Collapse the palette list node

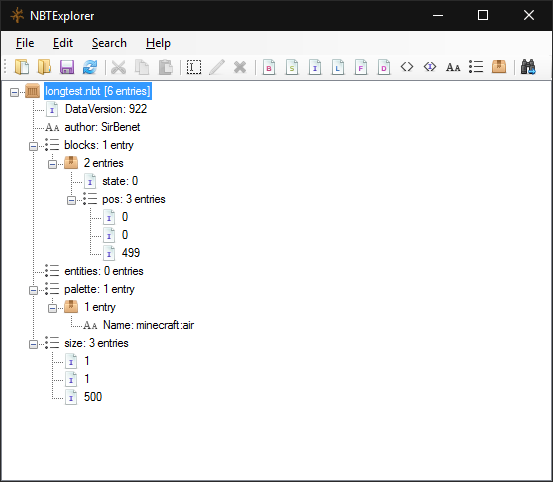(x=33, y=290)
